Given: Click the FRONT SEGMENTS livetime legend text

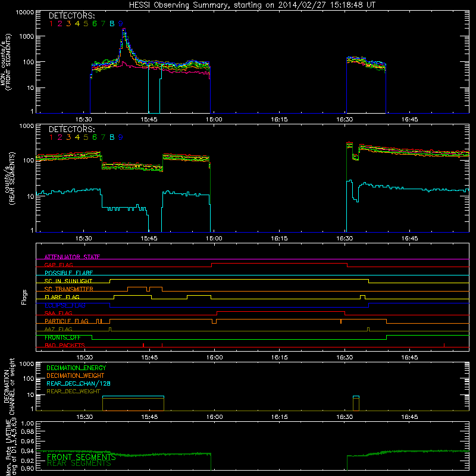Looking at the screenshot, I should click(x=82, y=457).
